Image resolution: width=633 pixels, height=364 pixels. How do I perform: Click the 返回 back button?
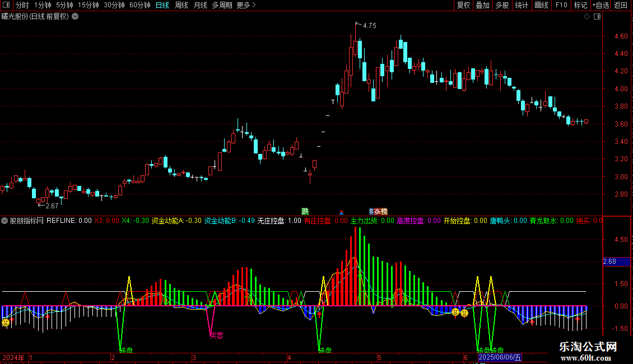click(x=621, y=5)
